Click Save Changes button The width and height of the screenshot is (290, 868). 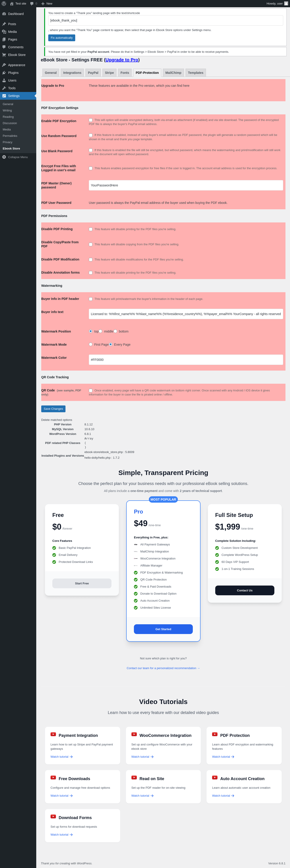pos(53,409)
